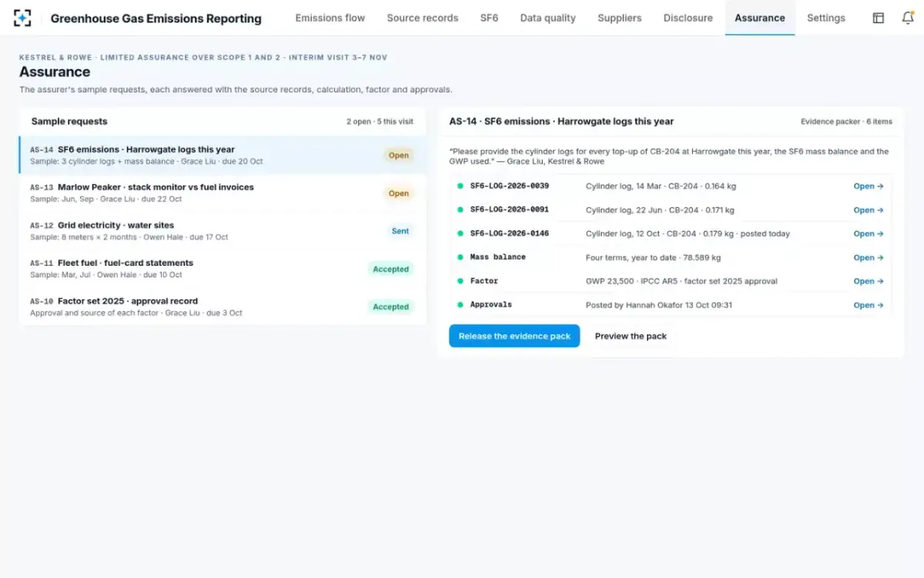Open cylinder log SF6-LOG-2026-0091 link
This screenshot has height=578, width=924.
coord(868,210)
